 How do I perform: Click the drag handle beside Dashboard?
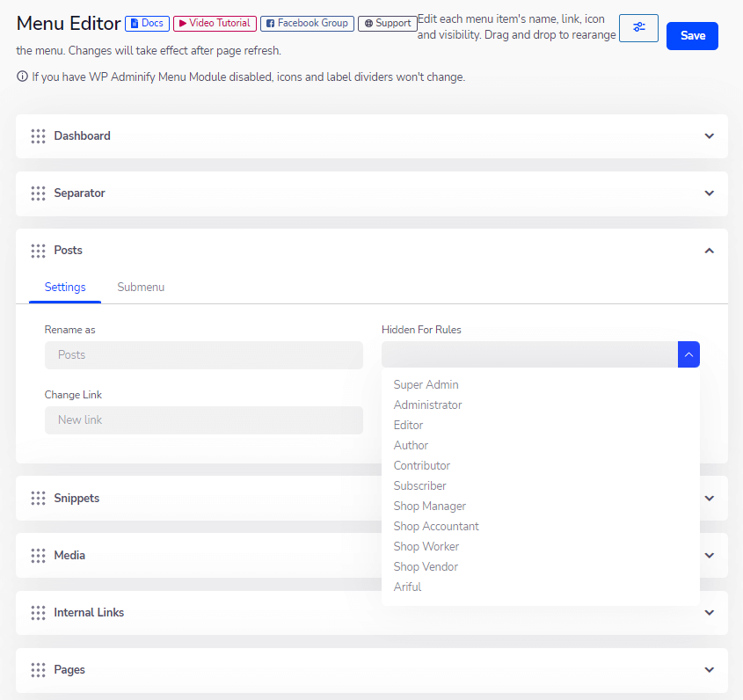point(38,135)
